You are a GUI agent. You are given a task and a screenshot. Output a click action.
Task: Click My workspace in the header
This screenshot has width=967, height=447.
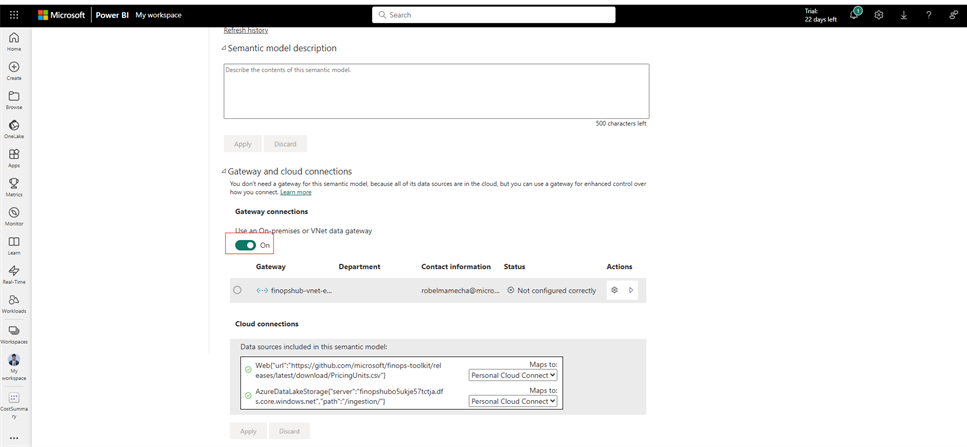(x=158, y=15)
